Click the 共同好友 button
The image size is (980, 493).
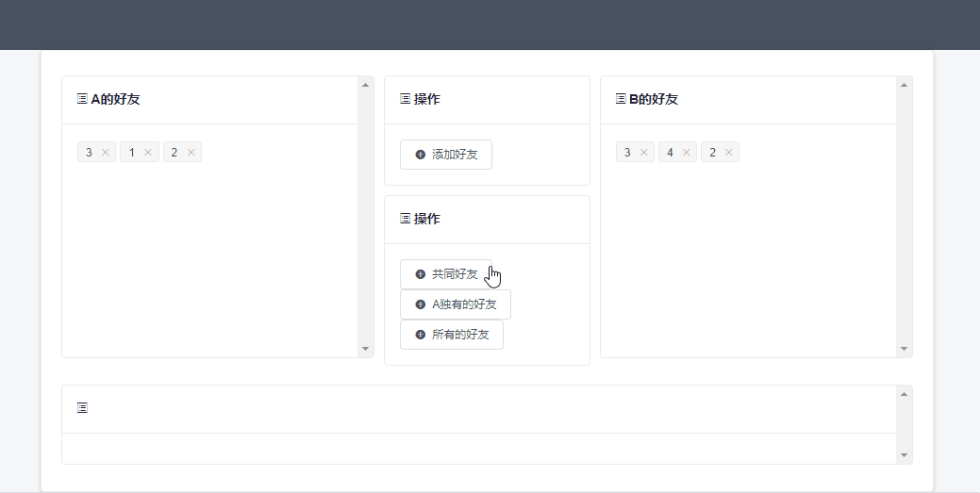click(x=446, y=274)
